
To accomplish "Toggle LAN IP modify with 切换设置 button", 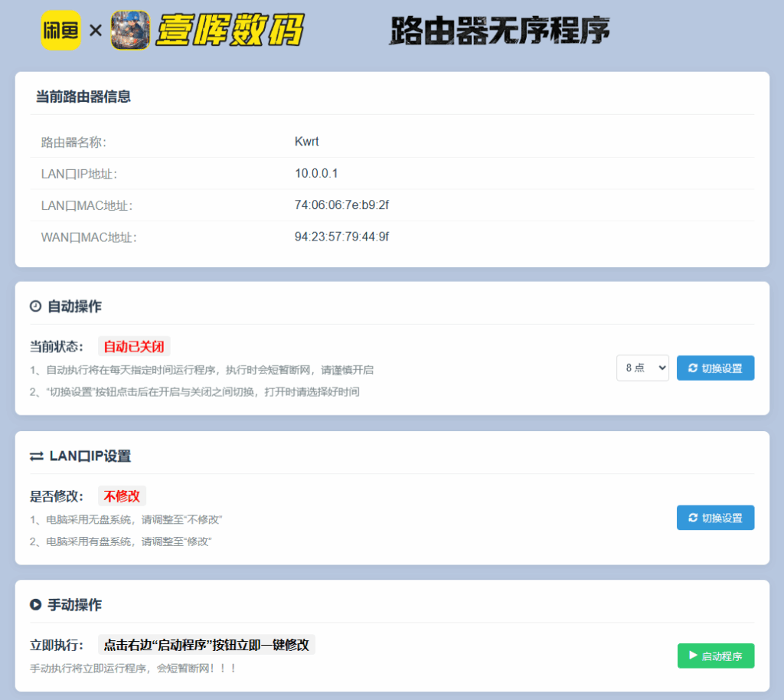I will tap(715, 518).
